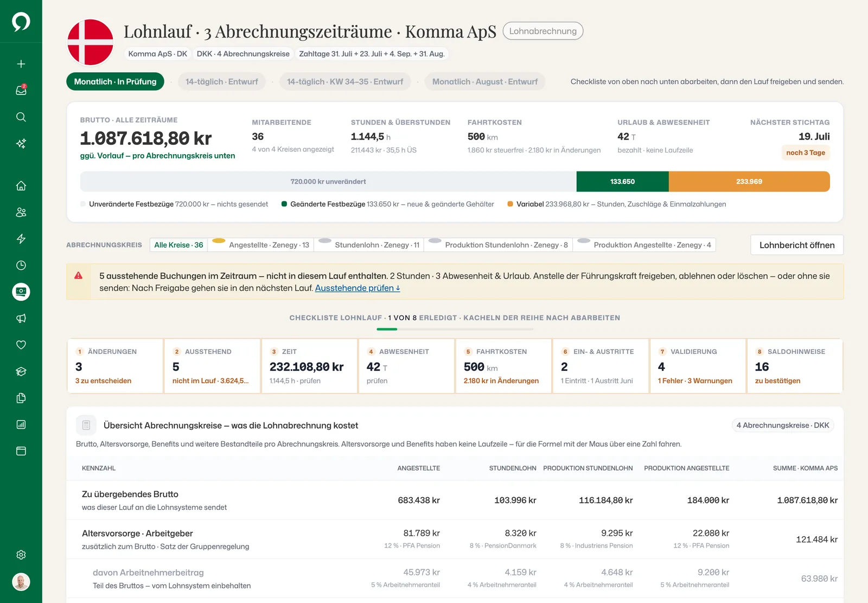Open checklist tile 3 'Zeit'

point(309,366)
